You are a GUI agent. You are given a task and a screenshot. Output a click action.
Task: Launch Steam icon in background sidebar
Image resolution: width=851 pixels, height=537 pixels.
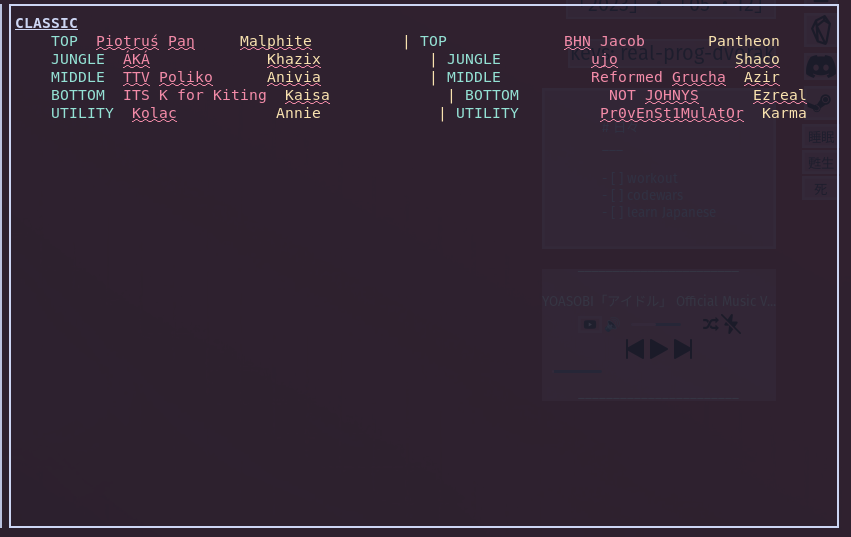tap(821, 102)
